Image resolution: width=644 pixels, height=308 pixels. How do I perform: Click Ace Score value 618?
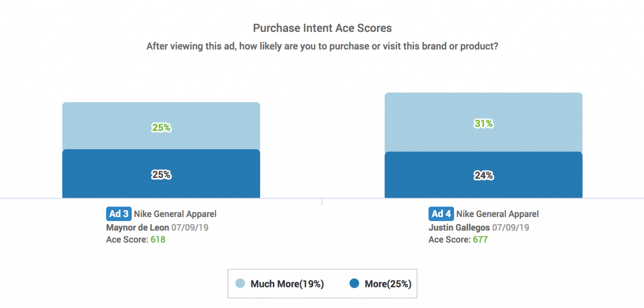(x=158, y=240)
